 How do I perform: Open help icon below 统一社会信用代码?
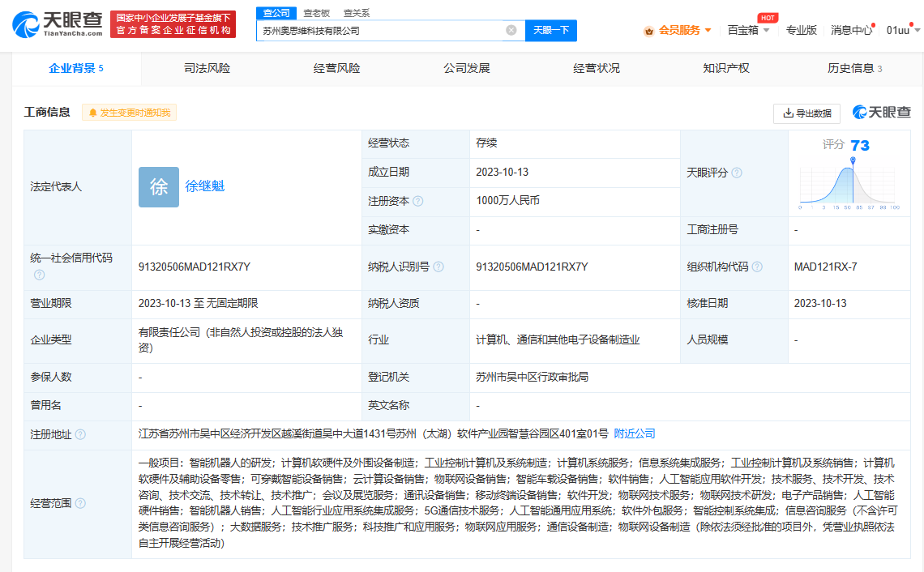[x=40, y=275]
